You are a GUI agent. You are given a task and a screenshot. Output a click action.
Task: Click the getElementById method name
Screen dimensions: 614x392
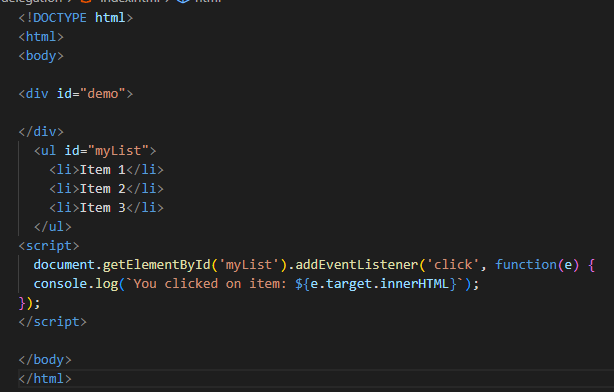click(x=156, y=265)
